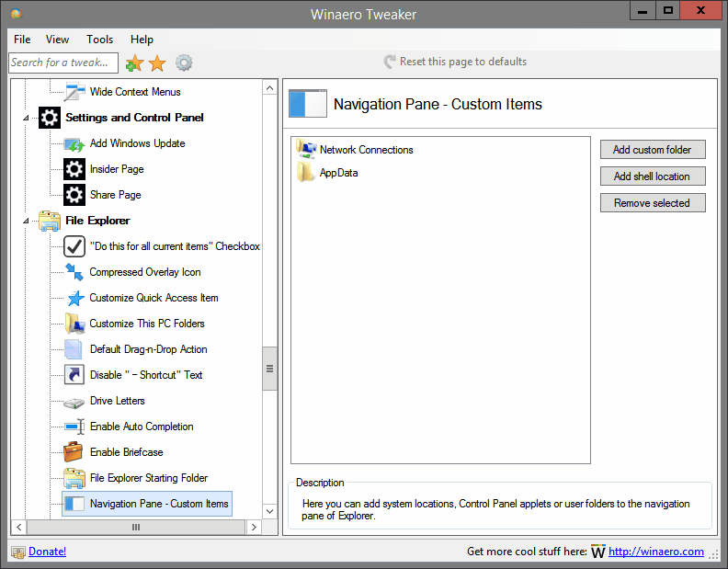Click the Compressed Overlay Icon arrows icon
The image size is (728, 569).
(x=74, y=272)
